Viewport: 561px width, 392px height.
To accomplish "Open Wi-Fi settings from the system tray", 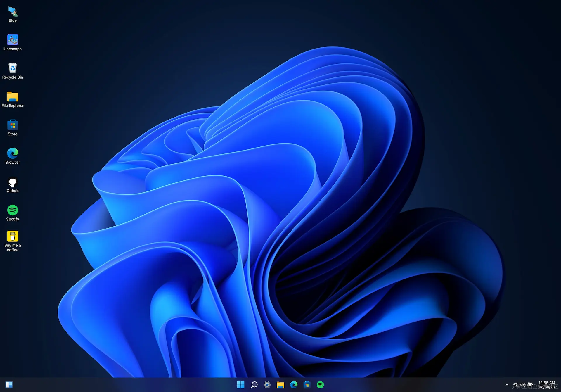I will [515, 385].
